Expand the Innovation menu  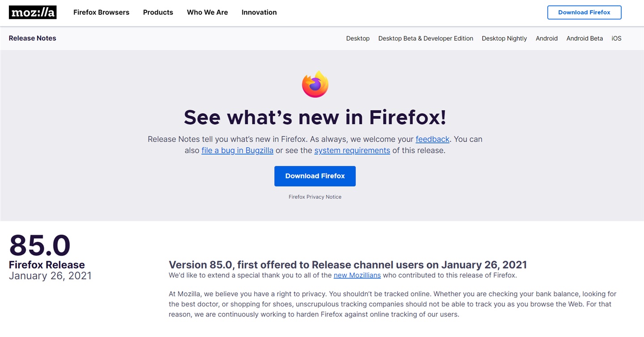[259, 13]
